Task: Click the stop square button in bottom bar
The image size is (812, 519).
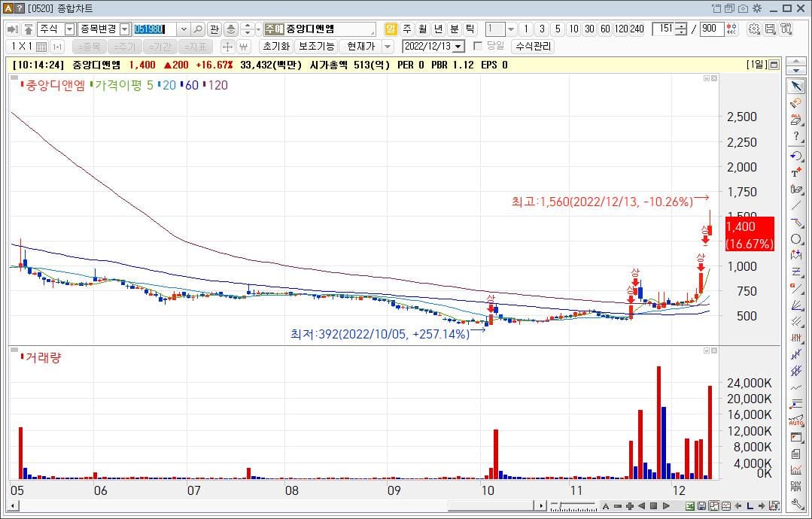Action: [653, 505]
